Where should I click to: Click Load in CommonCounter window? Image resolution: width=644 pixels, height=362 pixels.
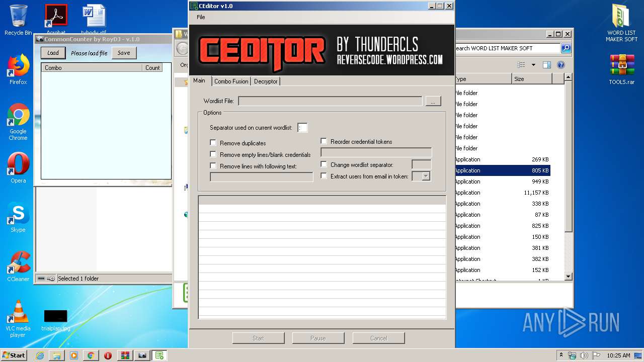[53, 53]
